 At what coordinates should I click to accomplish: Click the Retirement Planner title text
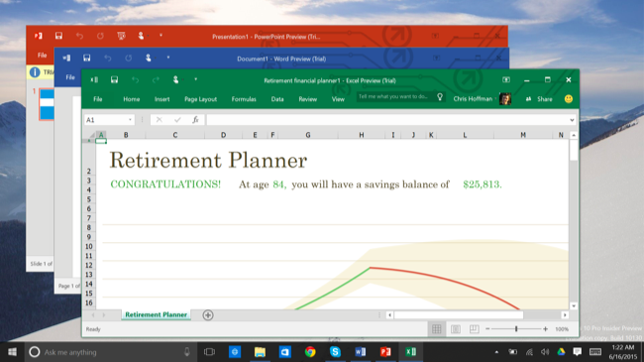coord(208,160)
